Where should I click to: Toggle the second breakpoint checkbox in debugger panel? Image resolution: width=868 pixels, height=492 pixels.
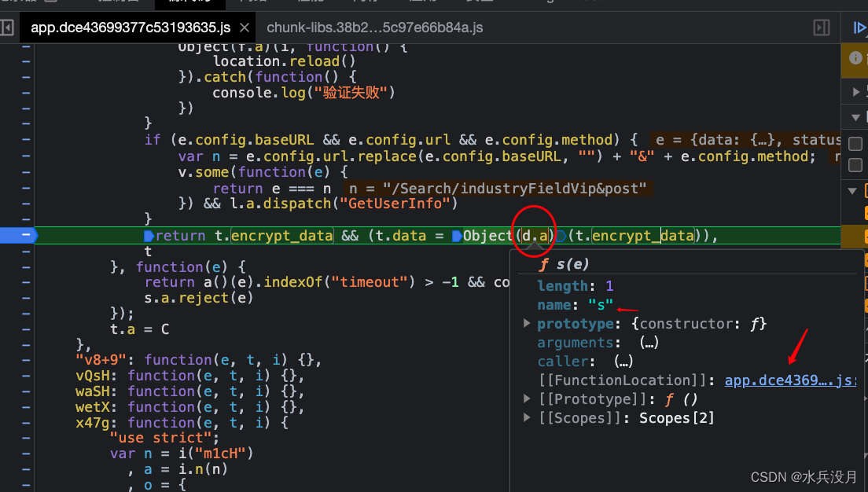tap(855, 166)
